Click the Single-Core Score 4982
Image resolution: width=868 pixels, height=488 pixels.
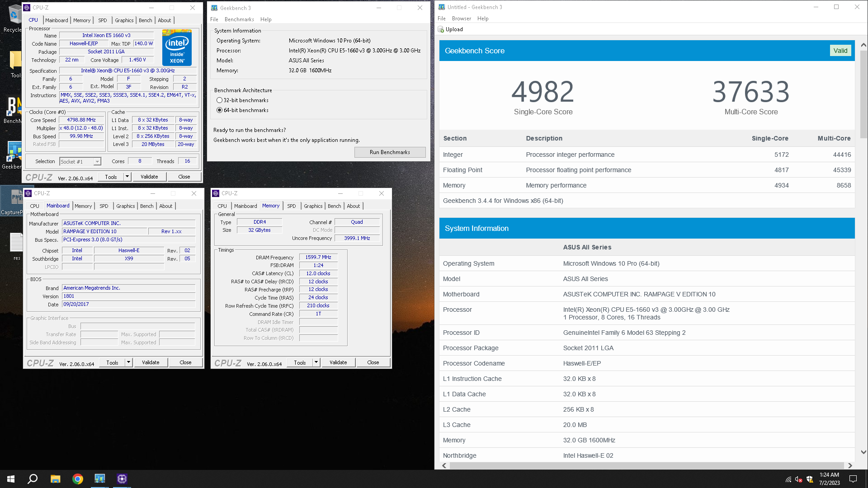(543, 92)
